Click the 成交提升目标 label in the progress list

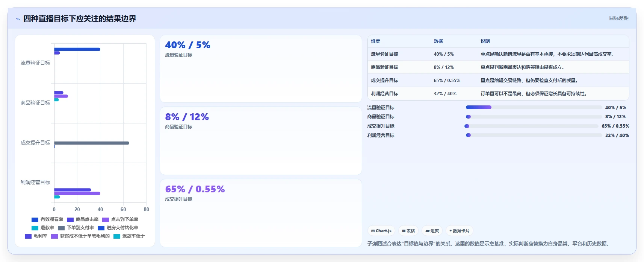[x=381, y=126]
